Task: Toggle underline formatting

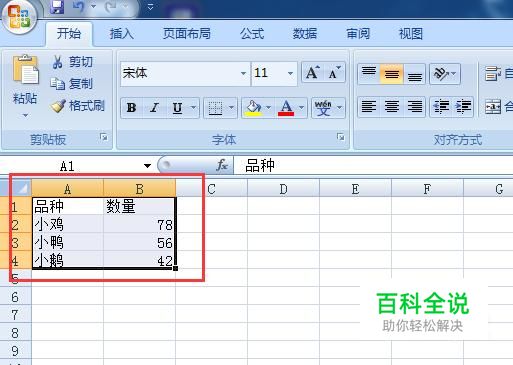Action: [x=177, y=108]
